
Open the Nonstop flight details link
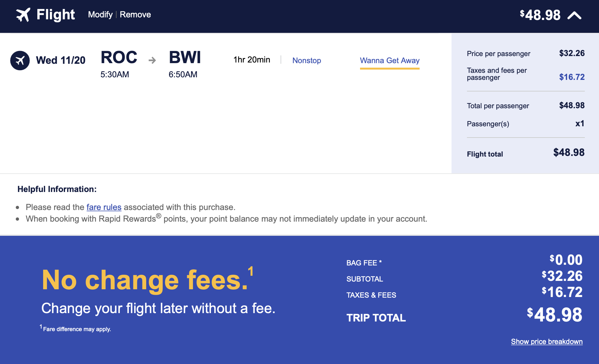pyautogui.click(x=307, y=61)
